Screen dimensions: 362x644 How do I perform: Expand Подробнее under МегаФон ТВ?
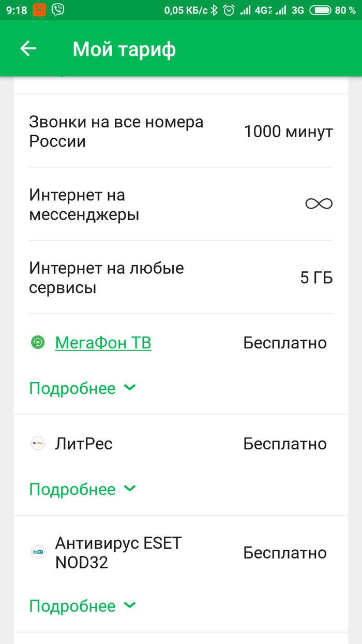(x=72, y=388)
